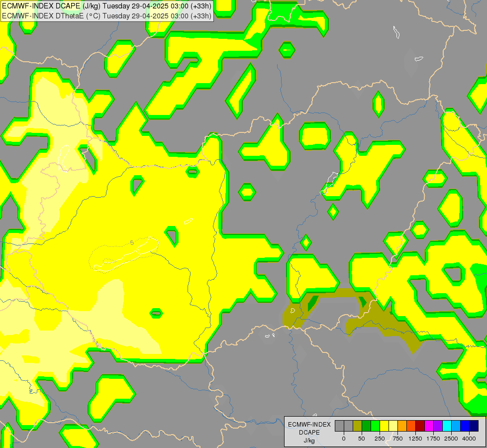Screen dimensions: 487x448
Task: Select the cyan legend swatch
Action: pos(447,426)
